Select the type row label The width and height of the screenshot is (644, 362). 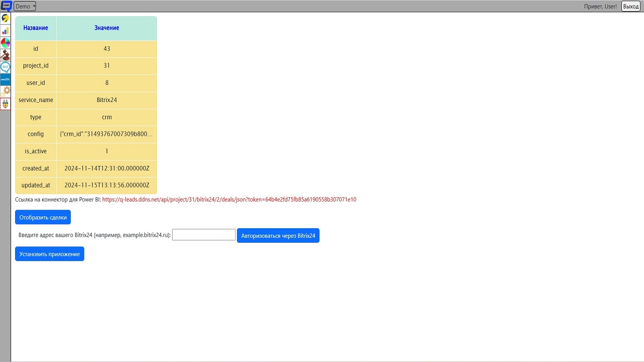[x=36, y=117]
